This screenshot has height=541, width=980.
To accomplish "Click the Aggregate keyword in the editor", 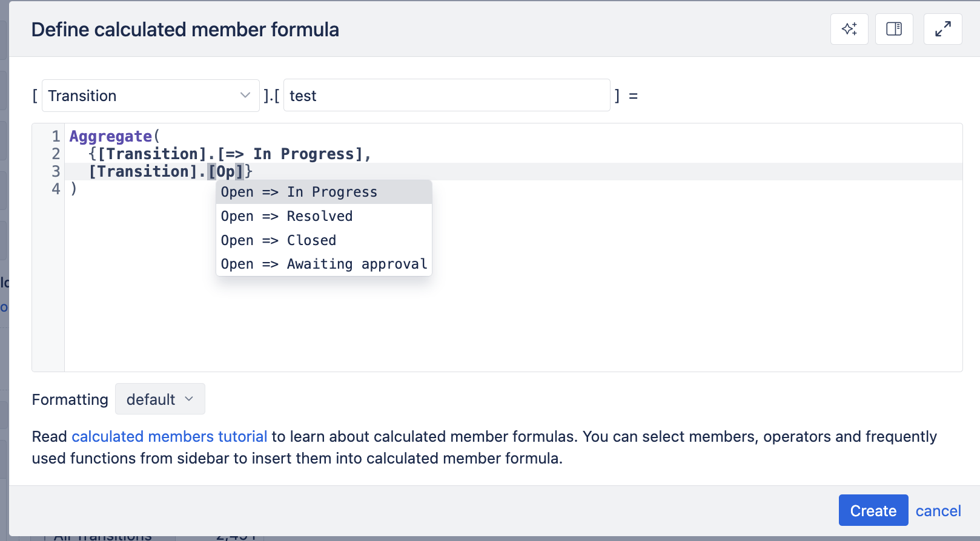I will click(110, 136).
